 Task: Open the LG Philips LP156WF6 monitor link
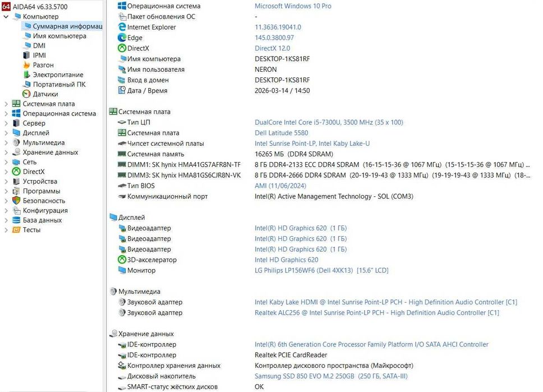(x=321, y=270)
